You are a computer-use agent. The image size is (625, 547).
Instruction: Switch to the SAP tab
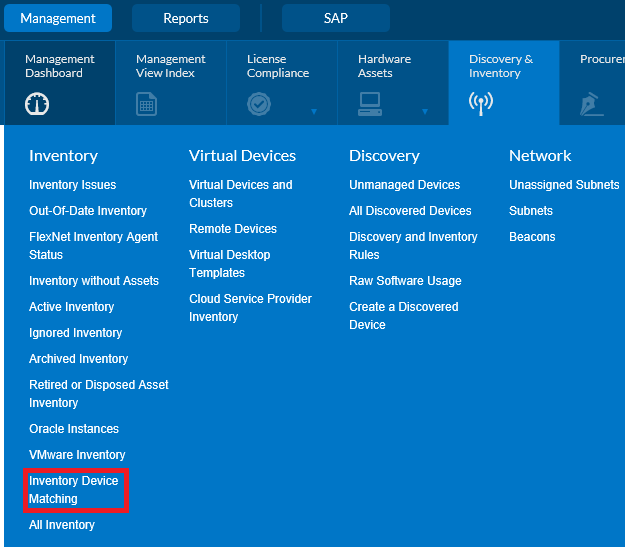pos(336,18)
